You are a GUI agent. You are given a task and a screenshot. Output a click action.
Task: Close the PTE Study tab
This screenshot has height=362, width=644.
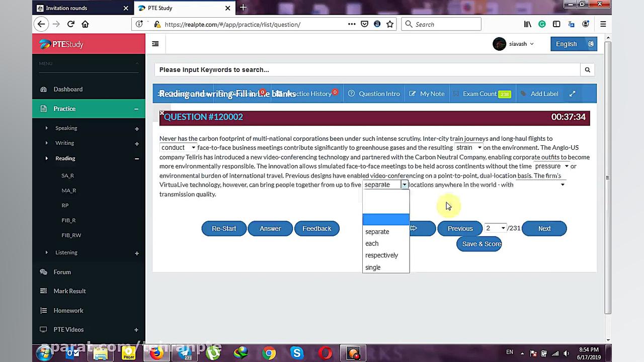[x=227, y=8]
